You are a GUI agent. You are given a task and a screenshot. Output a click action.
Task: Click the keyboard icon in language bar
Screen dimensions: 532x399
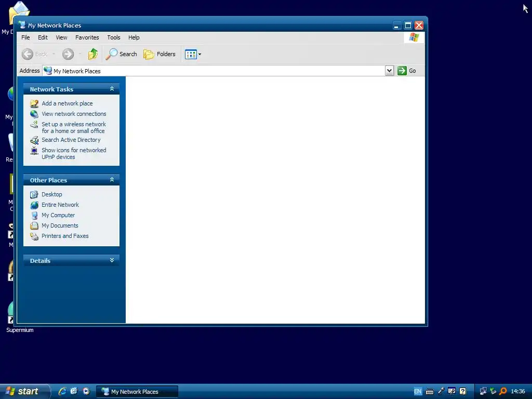(430, 392)
